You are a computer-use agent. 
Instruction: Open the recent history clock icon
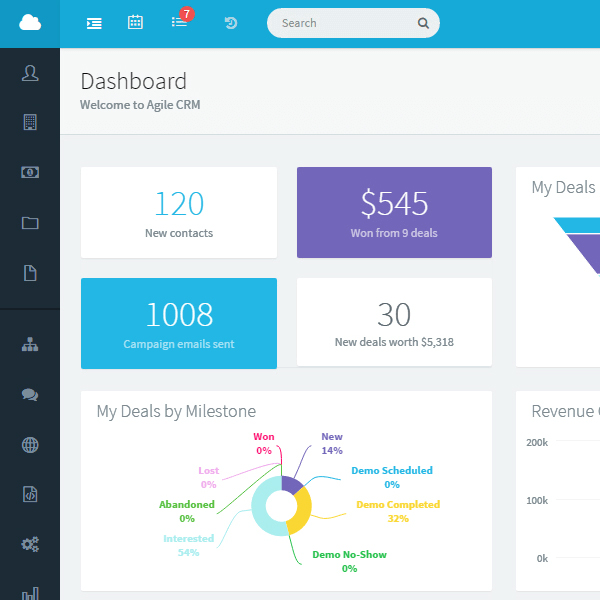(231, 23)
